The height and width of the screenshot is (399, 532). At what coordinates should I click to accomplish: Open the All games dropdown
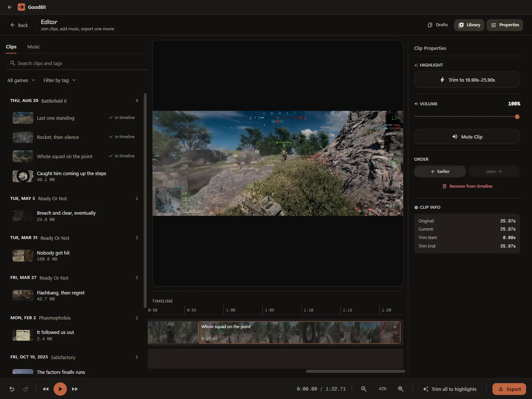point(21,80)
